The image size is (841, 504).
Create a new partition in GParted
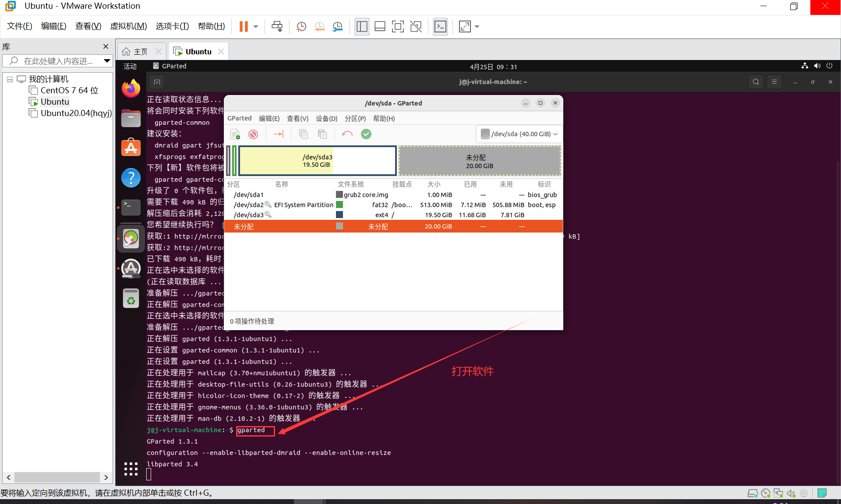(x=235, y=134)
